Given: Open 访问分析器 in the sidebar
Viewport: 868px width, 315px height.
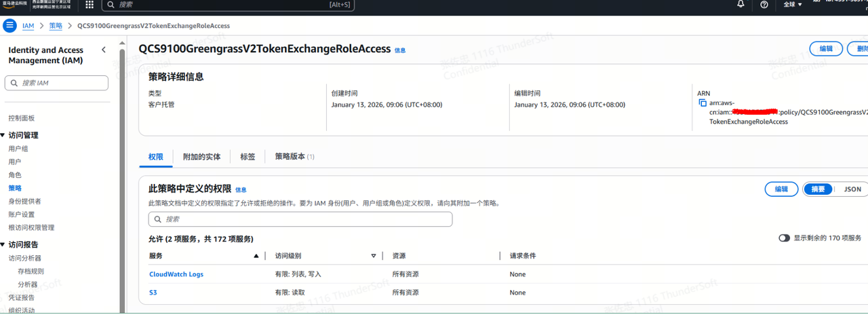Looking at the screenshot, I should pos(24,258).
